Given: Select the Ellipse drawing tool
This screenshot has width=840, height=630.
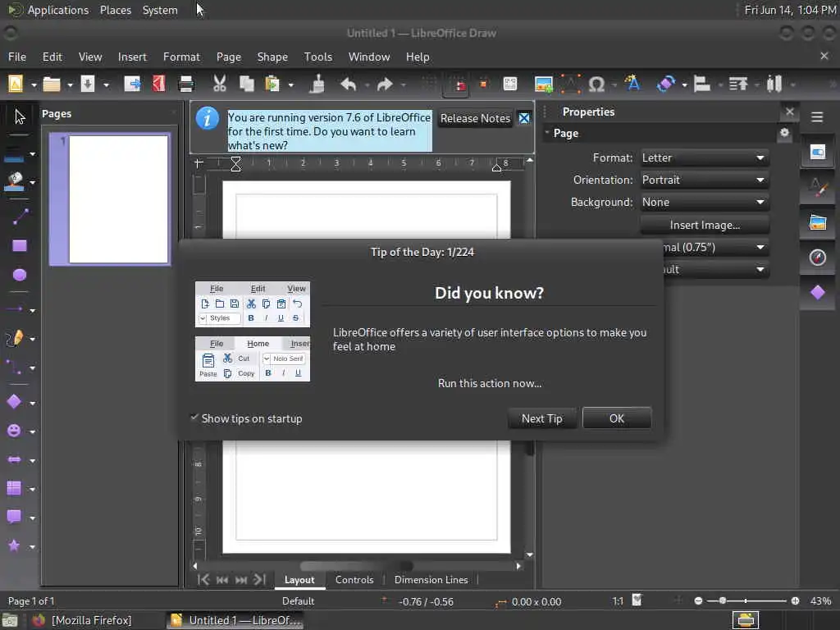Looking at the screenshot, I should pyautogui.click(x=20, y=275).
